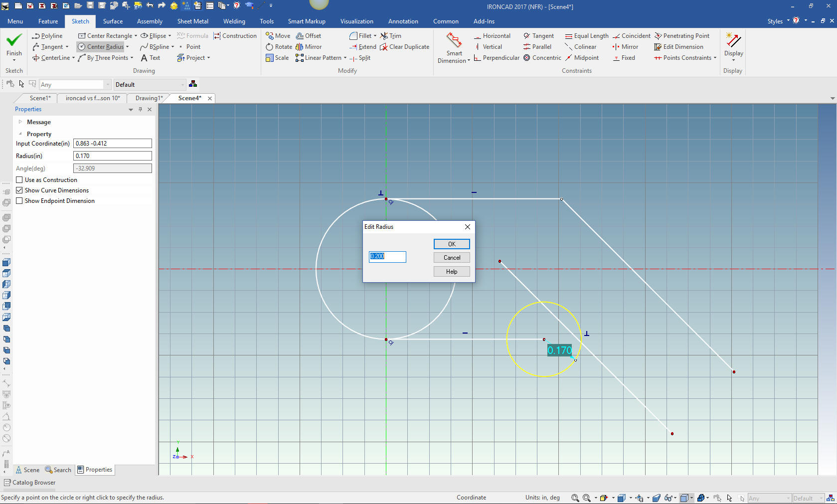Click Cancel in Edit Radius dialog
The image size is (837, 504).
click(452, 258)
